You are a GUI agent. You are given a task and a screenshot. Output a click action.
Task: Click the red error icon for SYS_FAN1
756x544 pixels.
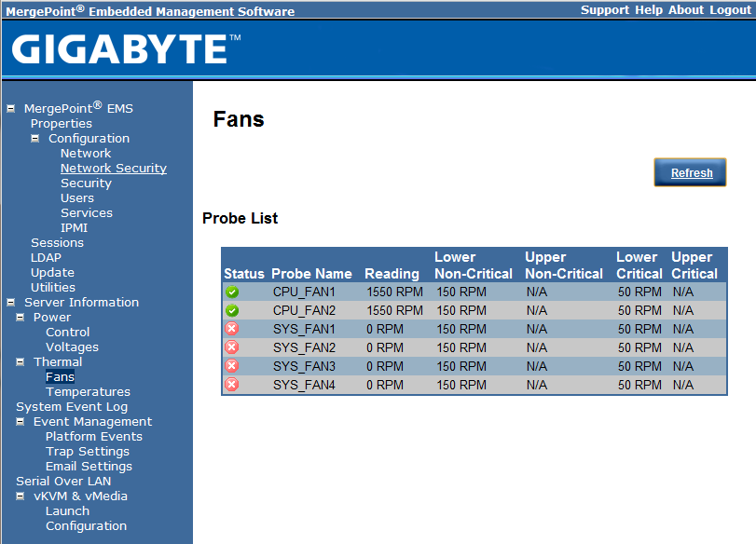coord(232,329)
